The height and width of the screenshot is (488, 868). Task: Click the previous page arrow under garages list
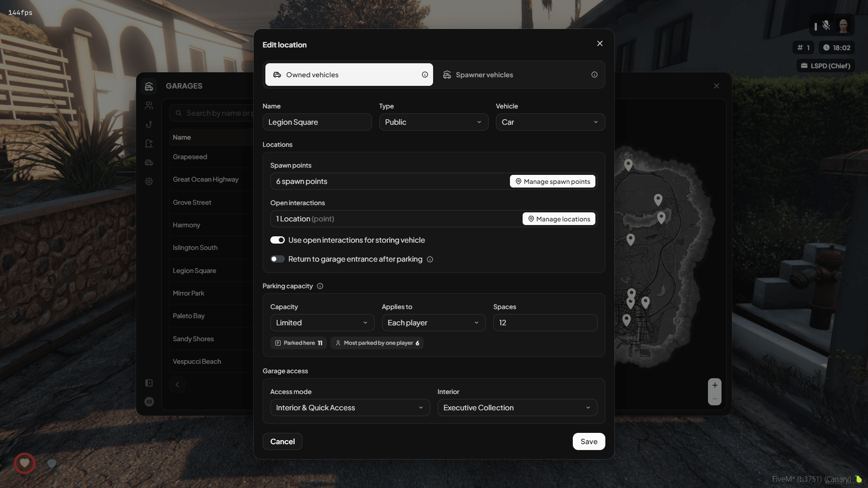[177, 385]
